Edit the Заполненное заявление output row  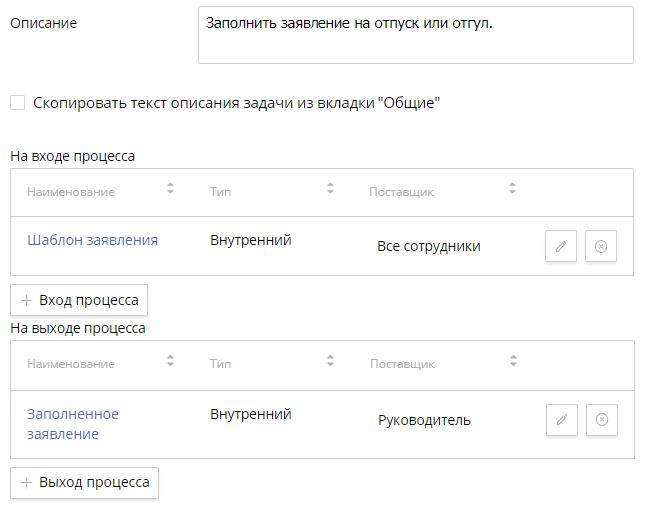click(x=562, y=420)
